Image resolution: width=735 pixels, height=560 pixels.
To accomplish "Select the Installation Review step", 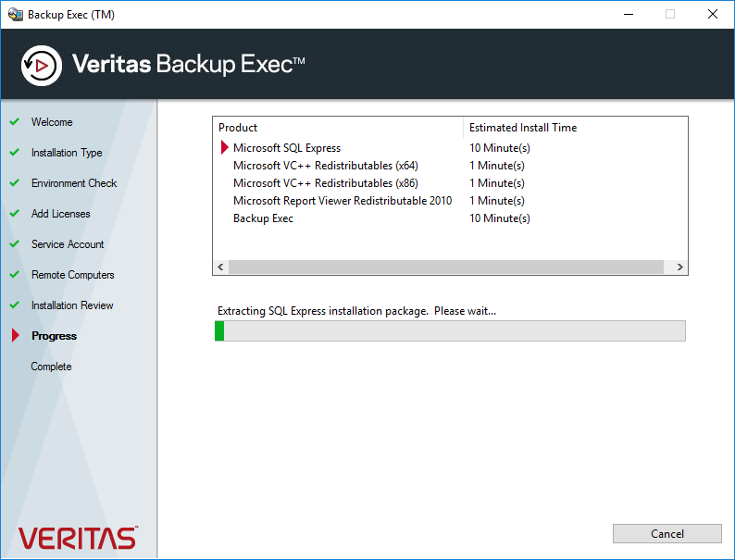I will point(72,305).
